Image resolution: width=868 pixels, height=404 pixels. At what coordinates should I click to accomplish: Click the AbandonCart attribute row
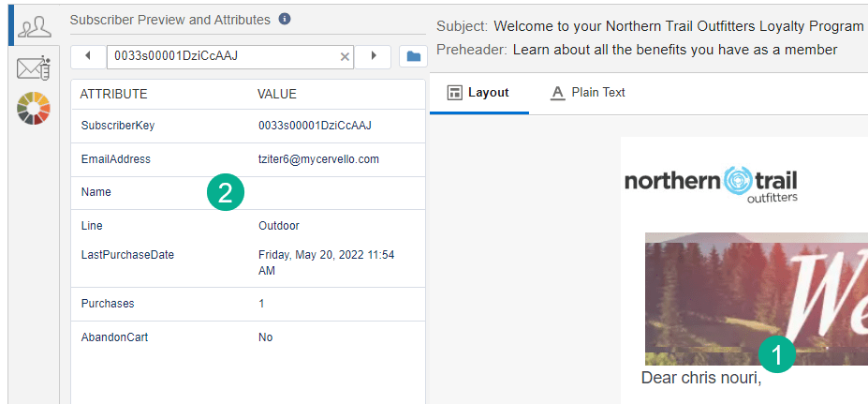(247, 337)
